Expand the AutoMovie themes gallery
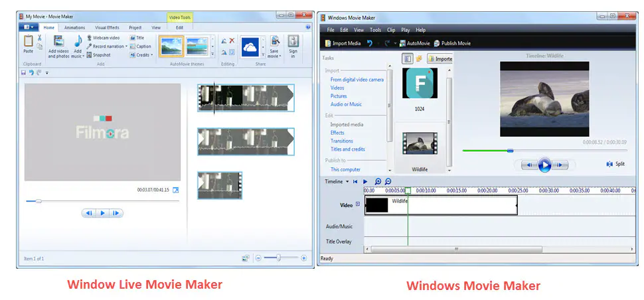 (212, 54)
